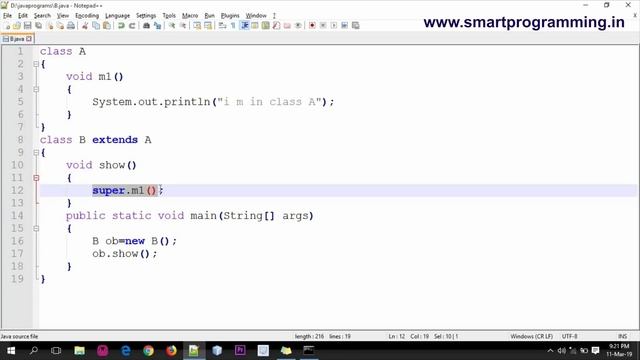Start macro recording with the red icon
Viewport: 640px width, 360px height.
click(312, 26)
